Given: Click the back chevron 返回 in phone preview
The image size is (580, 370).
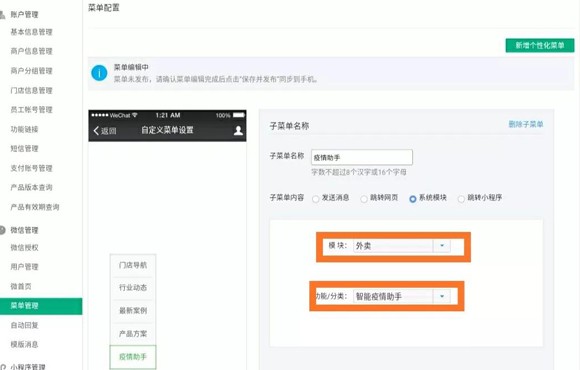Looking at the screenshot, I should 105,131.
